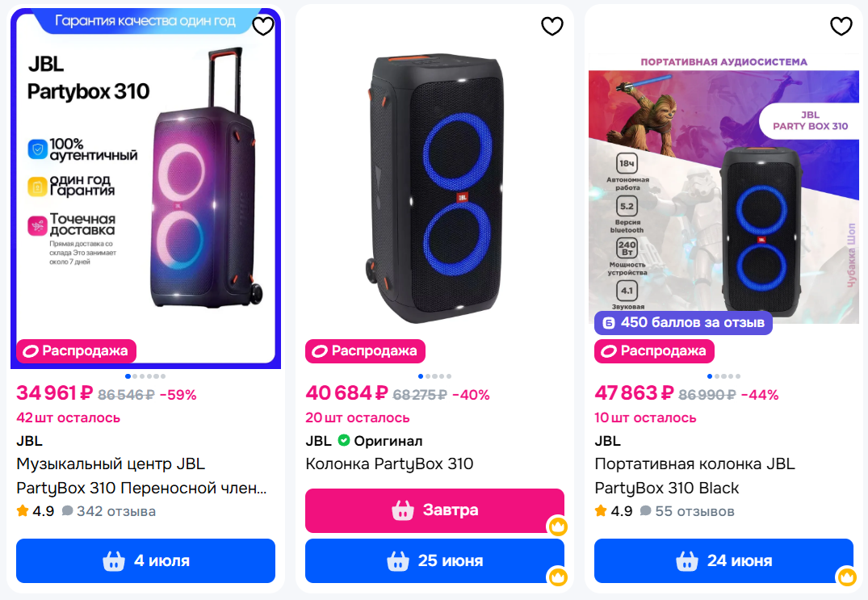
Task: Click the green Оригинал verification checkmark
Action: pos(344,441)
